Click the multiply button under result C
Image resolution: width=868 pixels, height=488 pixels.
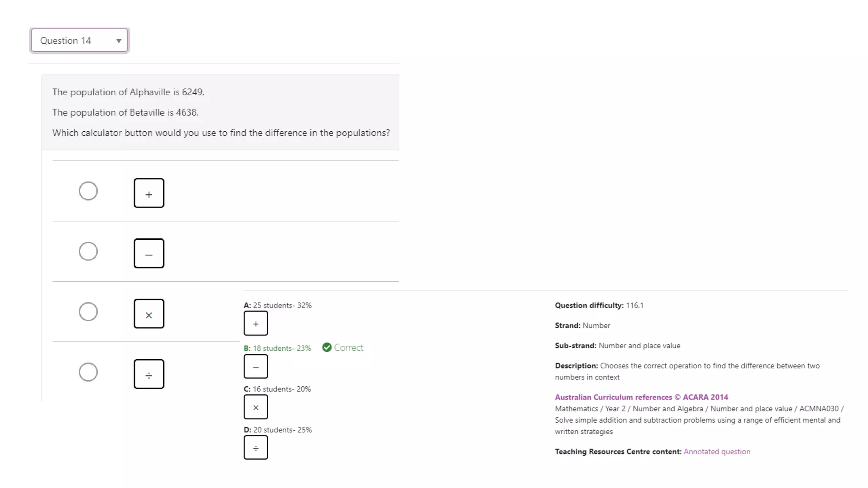(256, 407)
